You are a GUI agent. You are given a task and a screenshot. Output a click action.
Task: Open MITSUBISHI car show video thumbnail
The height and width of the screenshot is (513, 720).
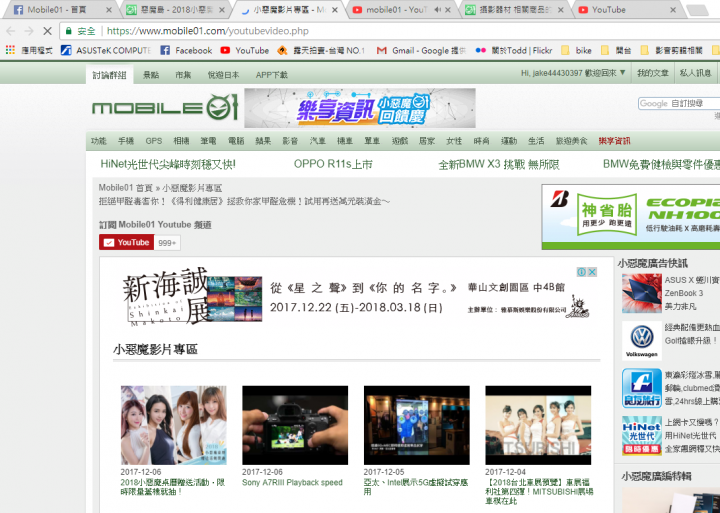pos(538,425)
